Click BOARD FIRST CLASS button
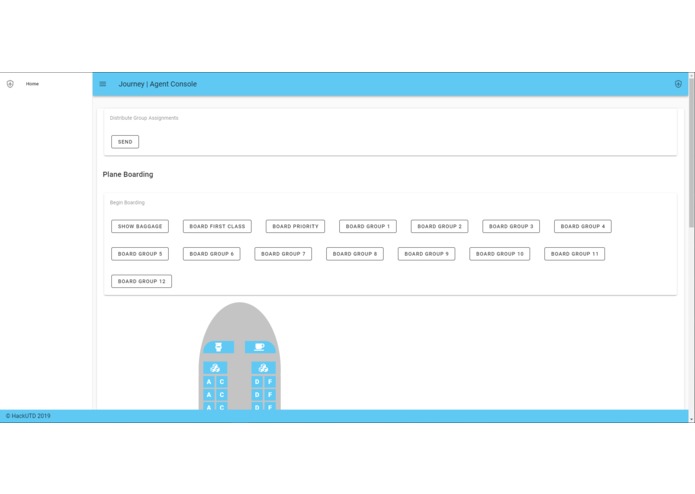695x494 pixels. [217, 226]
